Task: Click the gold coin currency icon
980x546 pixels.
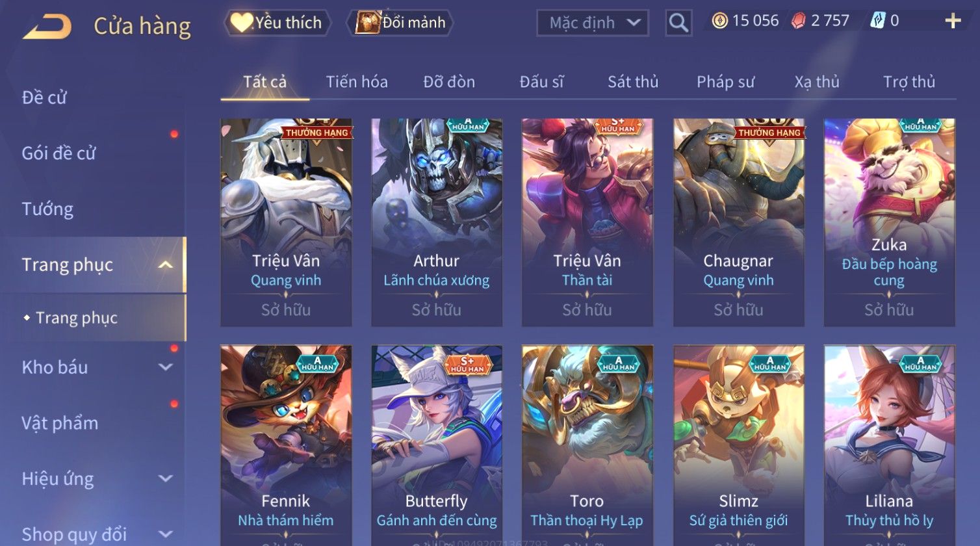Action: click(719, 21)
